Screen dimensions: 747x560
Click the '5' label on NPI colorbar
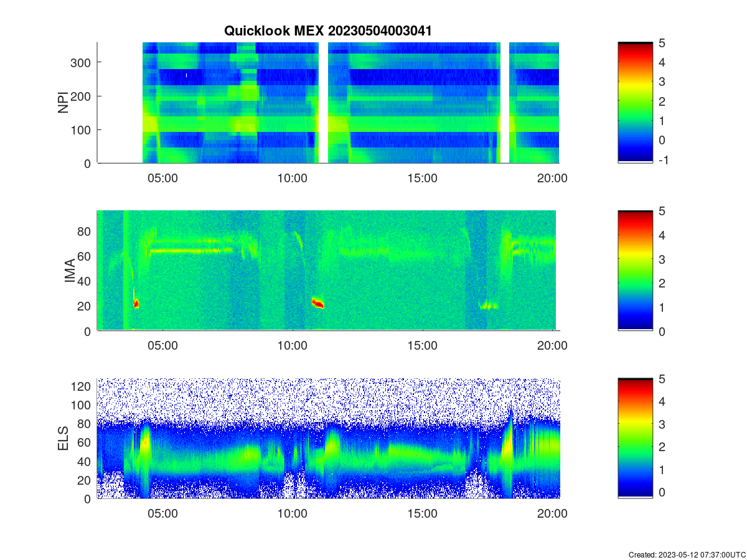[x=662, y=43]
